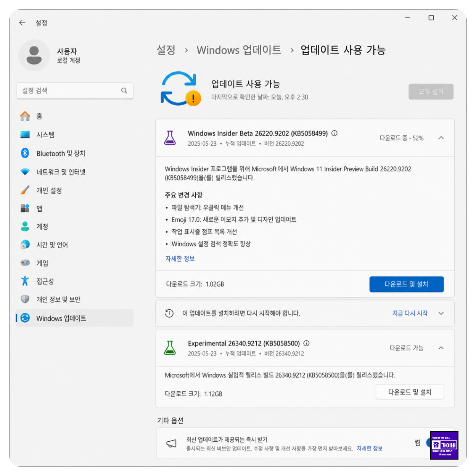Image resolution: width=476 pixels, height=476 pixels.
Task: Click info icon next to KB5058499
Action: tap(334, 133)
